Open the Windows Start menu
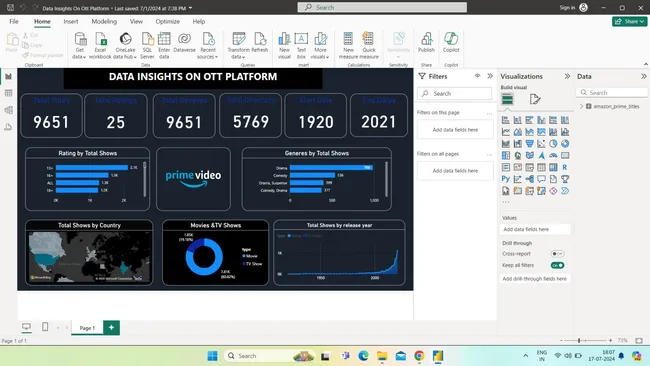The height and width of the screenshot is (366, 650). pos(212,356)
